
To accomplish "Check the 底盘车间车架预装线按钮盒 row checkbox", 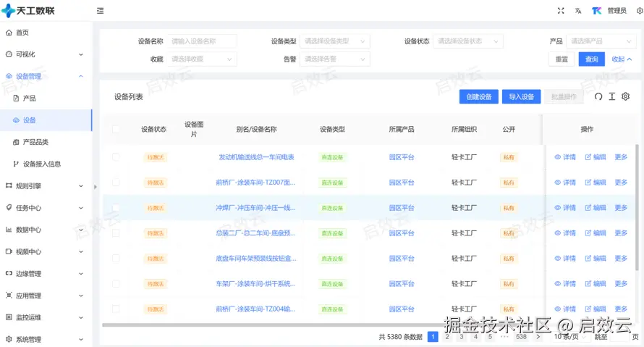I will pos(116,259).
